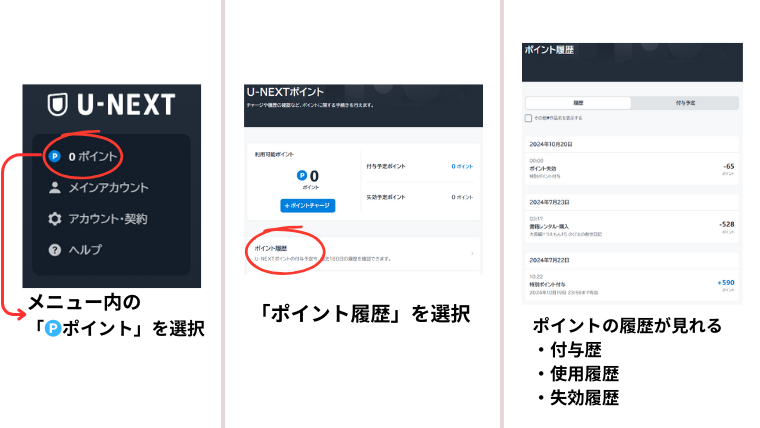Click the 利用可能ポイント label
Image resolution: width=760 pixels, height=428 pixels.
[274, 155]
